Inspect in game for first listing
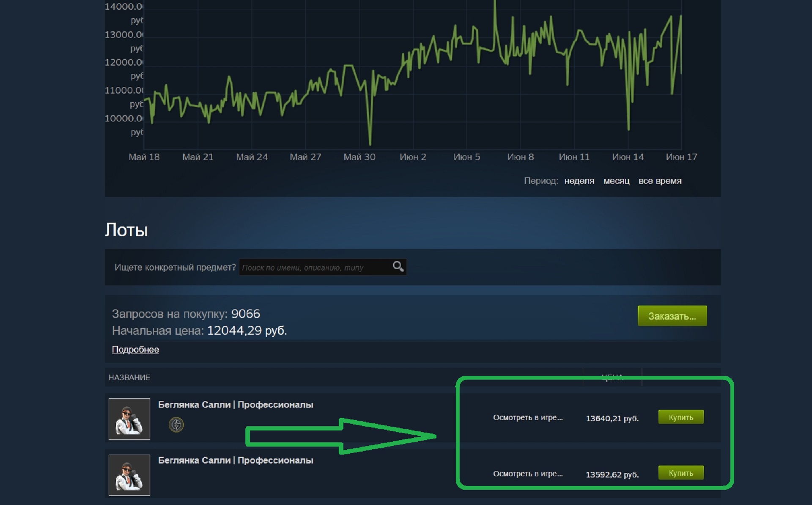Image resolution: width=812 pixels, height=505 pixels. click(x=528, y=418)
